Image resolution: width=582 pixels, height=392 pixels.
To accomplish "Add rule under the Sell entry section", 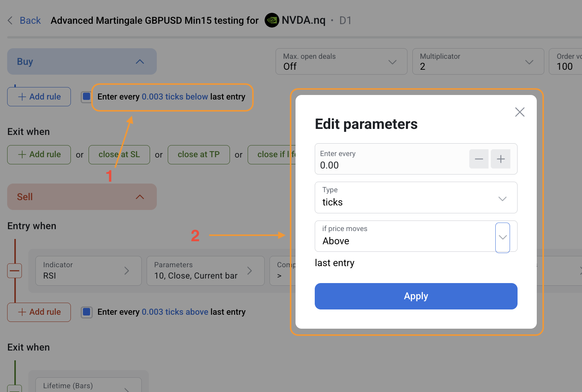I will pyautogui.click(x=39, y=312).
